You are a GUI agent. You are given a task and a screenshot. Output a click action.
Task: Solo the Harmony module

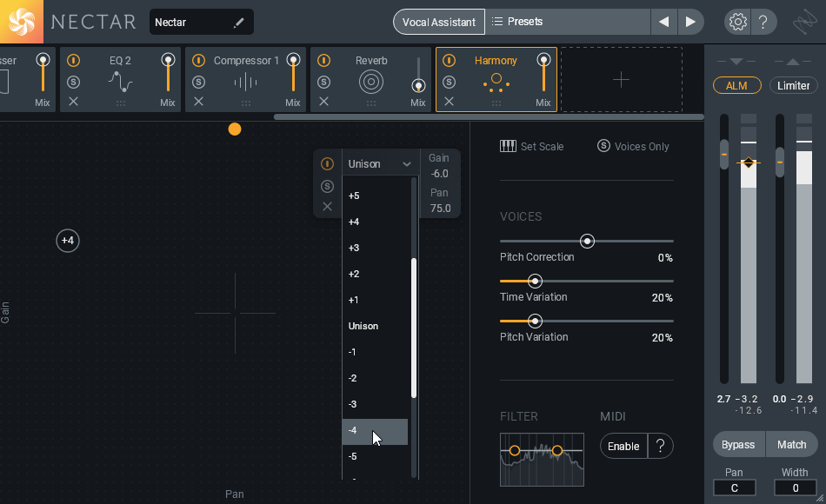449,82
